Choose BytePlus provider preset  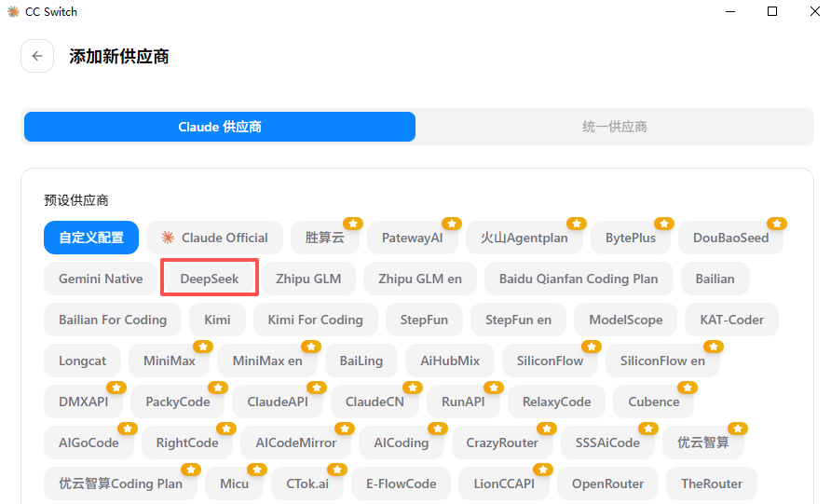click(631, 238)
